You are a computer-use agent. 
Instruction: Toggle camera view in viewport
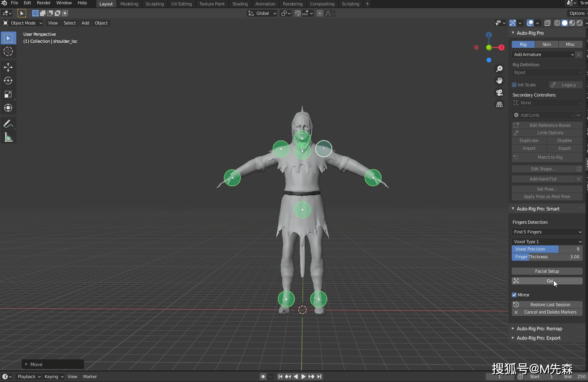tap(499, 93)
